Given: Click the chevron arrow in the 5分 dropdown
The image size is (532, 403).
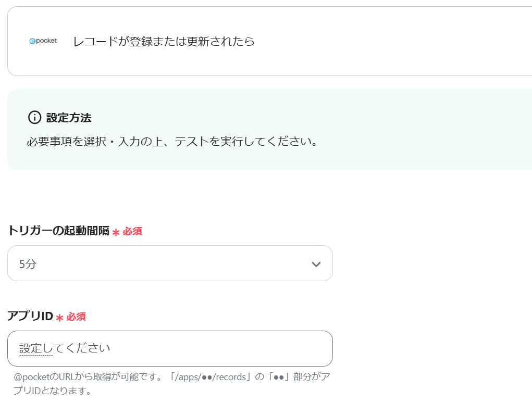Looking at the screenshot, I should [316, 264].
